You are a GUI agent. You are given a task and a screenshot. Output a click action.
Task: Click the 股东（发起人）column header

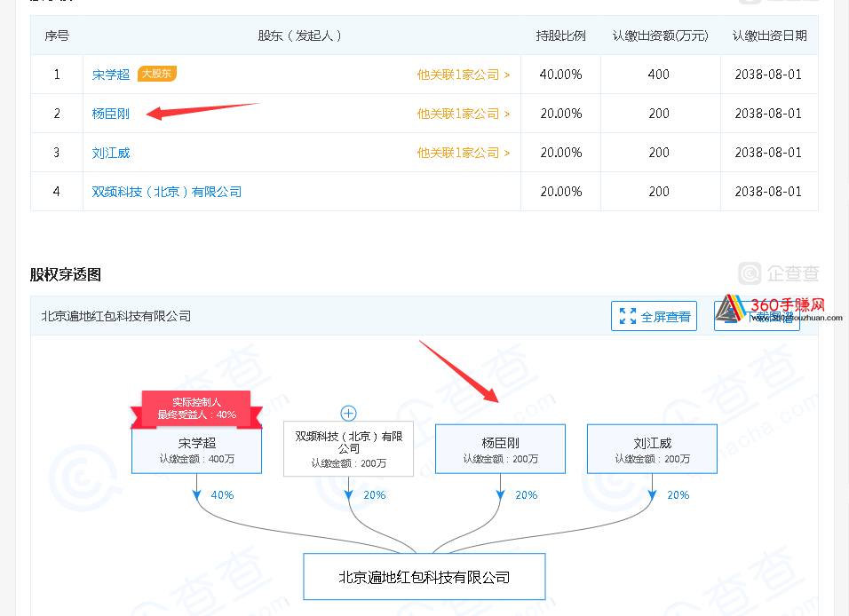(300, 36)
